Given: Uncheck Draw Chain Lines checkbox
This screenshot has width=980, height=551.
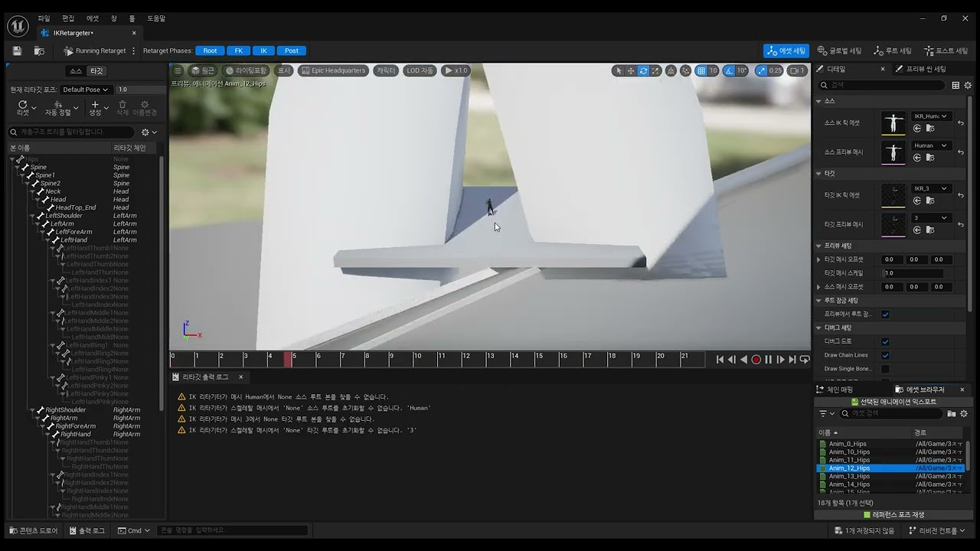Looking at the screenshot, I should tap(885, 355).
